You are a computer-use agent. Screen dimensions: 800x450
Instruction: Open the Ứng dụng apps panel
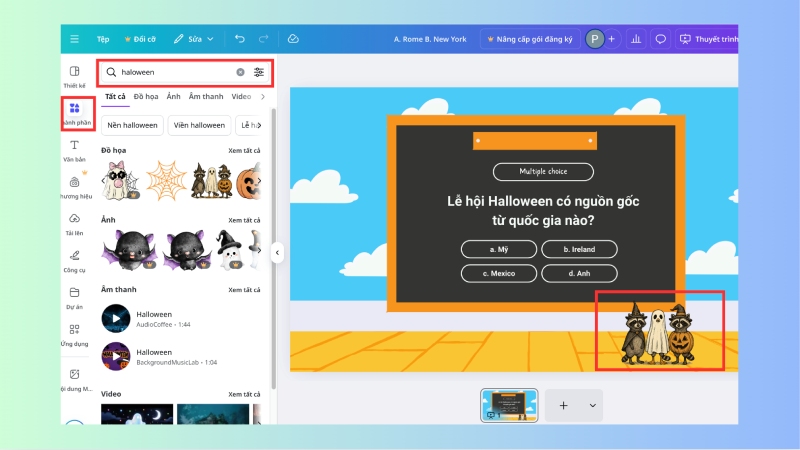(x=74, y=334)
